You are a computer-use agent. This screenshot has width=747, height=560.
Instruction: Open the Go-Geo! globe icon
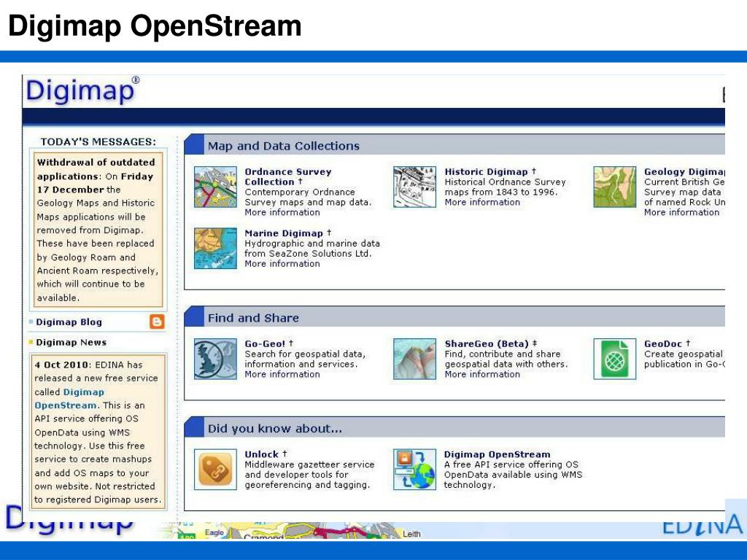[215, 359]
